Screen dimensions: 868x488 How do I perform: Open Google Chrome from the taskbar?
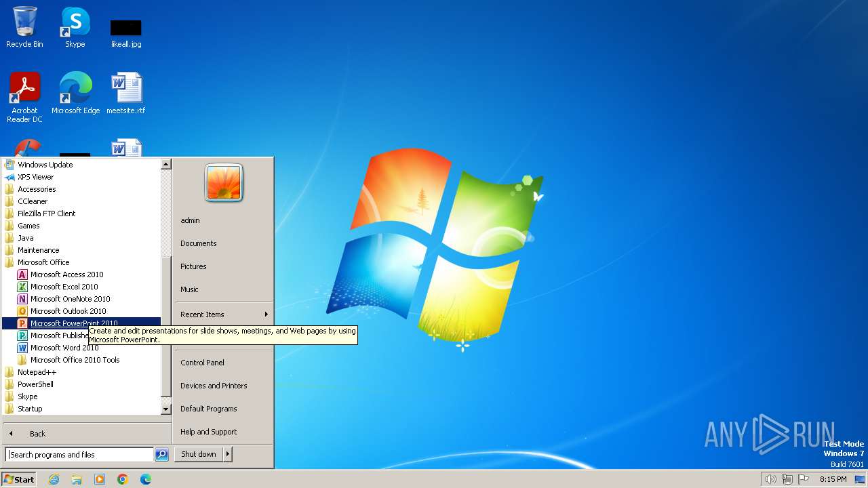click(123, 479)
